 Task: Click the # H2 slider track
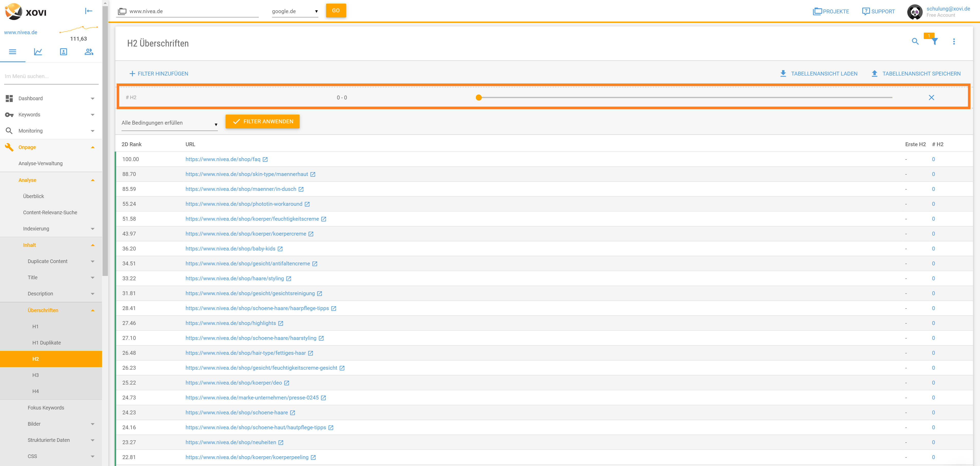686,97
